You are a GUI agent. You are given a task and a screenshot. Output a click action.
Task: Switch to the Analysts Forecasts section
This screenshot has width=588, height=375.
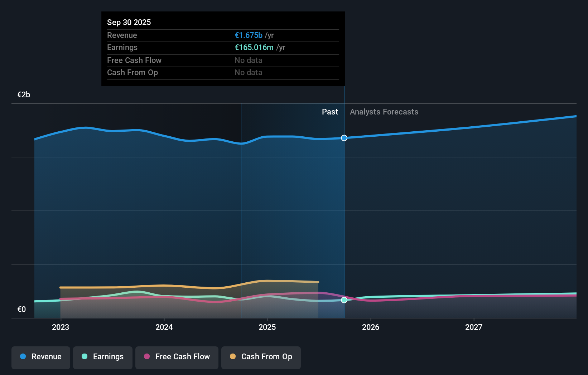click(384, 112)
